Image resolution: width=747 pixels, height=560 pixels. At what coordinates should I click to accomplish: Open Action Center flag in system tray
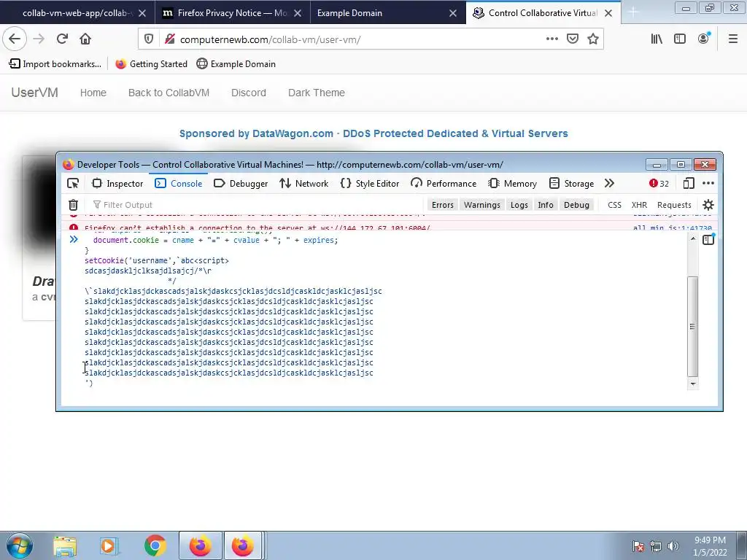(x=638, y=546)
